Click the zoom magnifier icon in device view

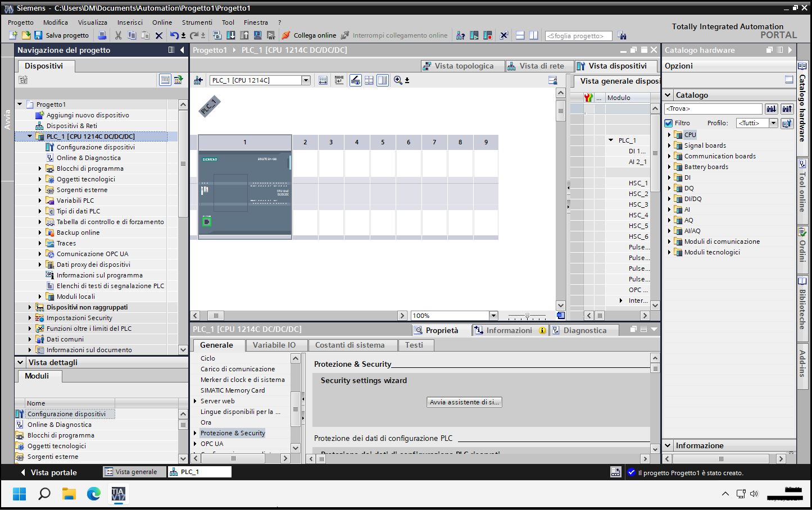click(x=398, y=80)
